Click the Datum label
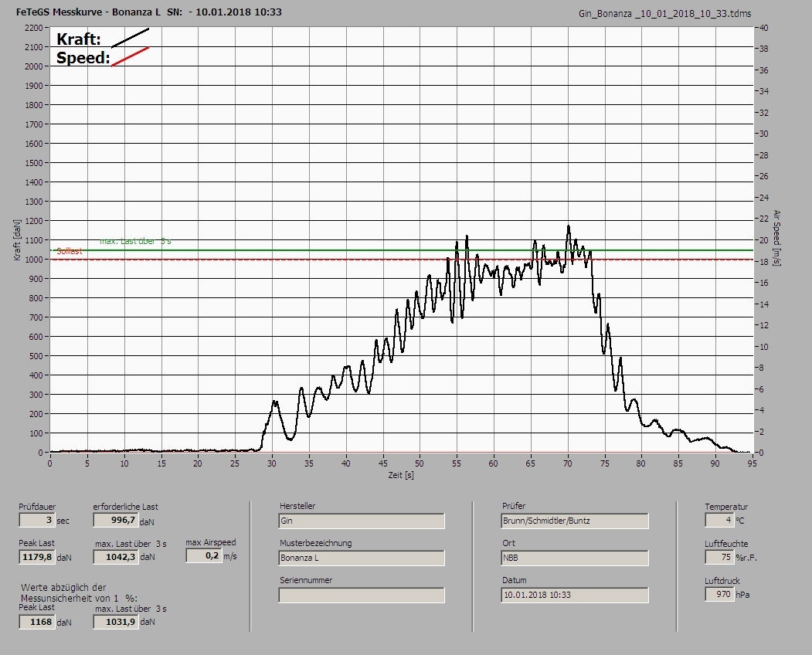This screenshot has height=655, width=812. 515,580
